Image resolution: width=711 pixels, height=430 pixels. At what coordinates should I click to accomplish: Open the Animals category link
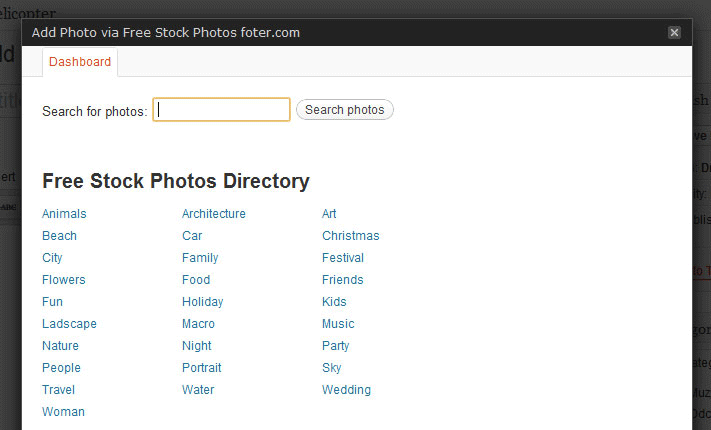pyautogui.click(x=64, y=214)
